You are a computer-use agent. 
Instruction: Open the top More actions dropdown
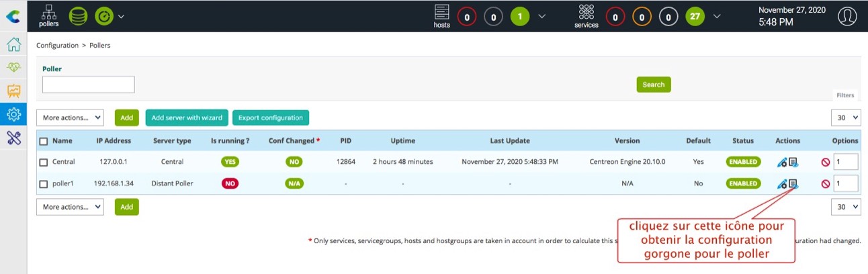coord(70,118)
